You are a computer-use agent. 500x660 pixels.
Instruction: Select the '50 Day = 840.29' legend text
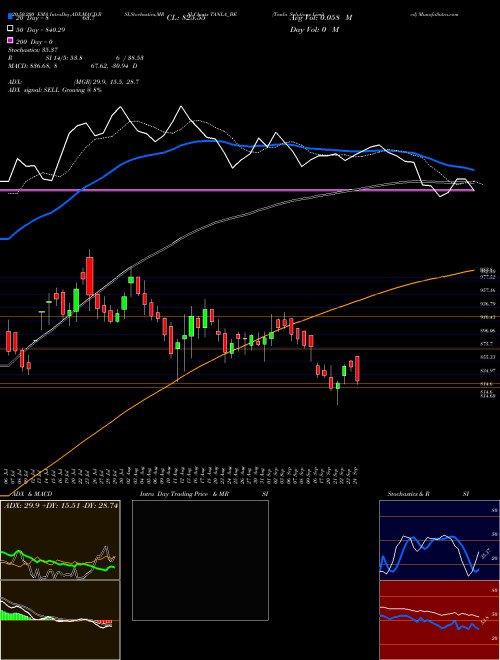point(38,30)
